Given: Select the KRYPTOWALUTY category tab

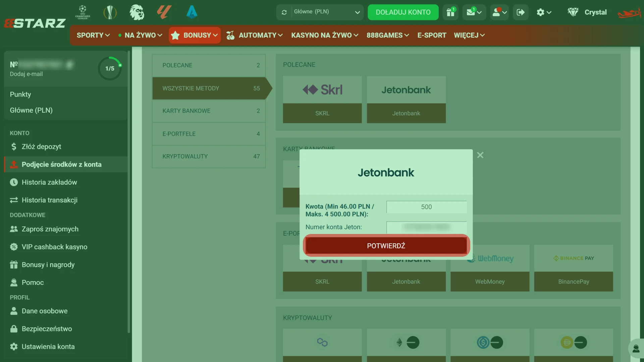Looking at the screenshot, I should point(209,157).
